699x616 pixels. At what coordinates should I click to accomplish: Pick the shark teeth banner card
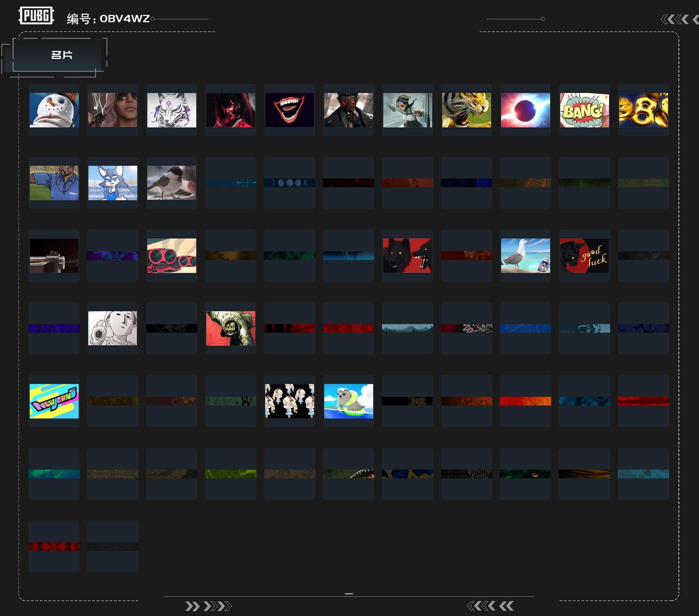[348, 474]
